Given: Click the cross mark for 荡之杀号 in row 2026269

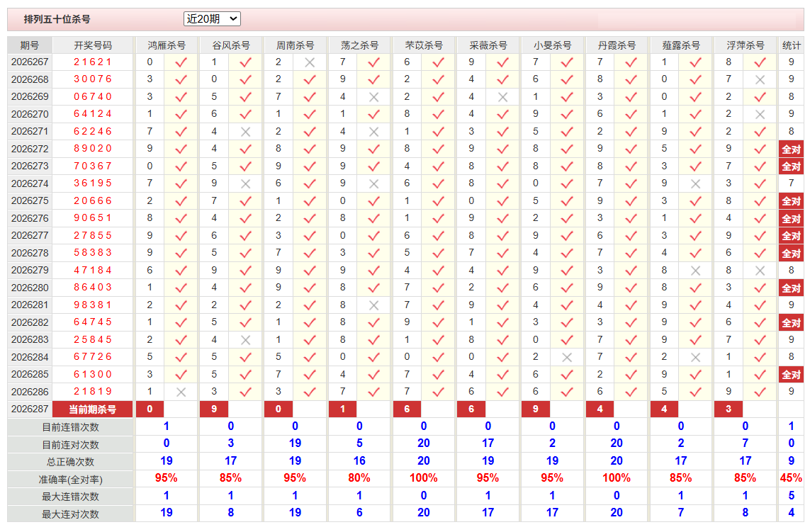Looking at the screenshot, I should (x=374, y=97).
